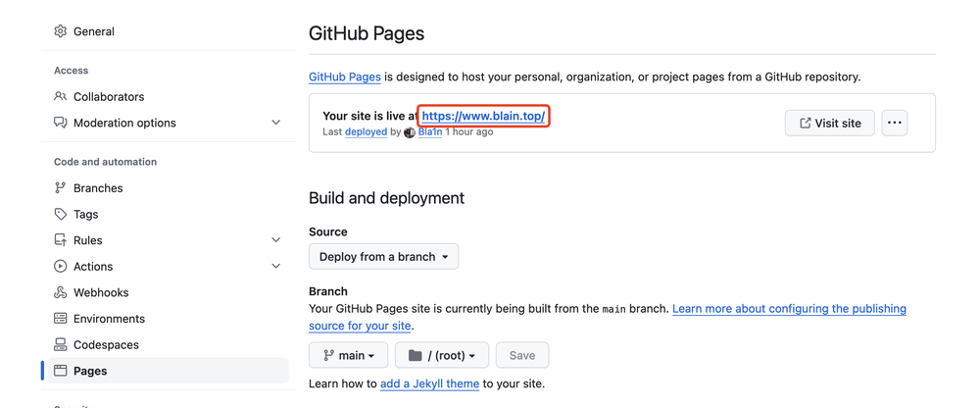Expand Moderation options chevron
The width and height of the screenshot is (980, 408).
(x=275, y=123)
